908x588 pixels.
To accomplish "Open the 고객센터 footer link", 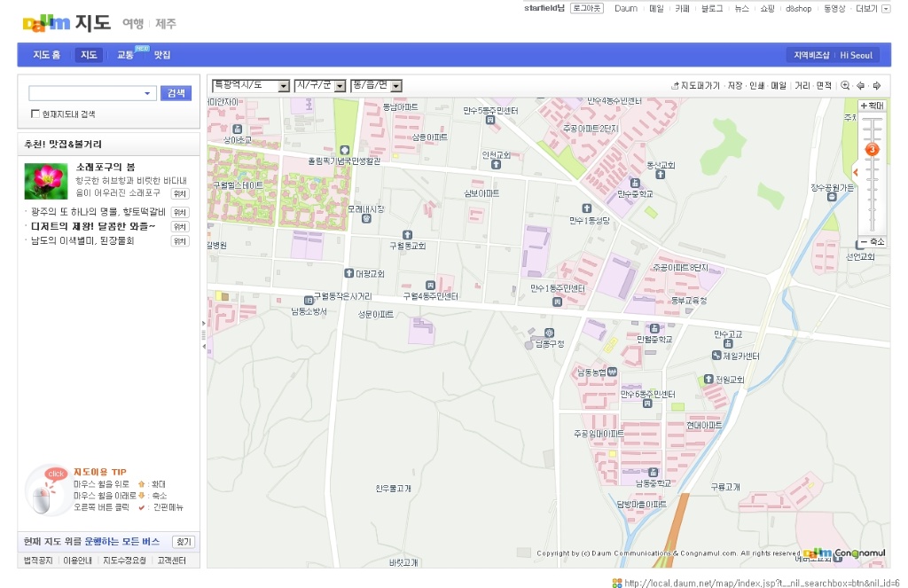I will point(171,561).
